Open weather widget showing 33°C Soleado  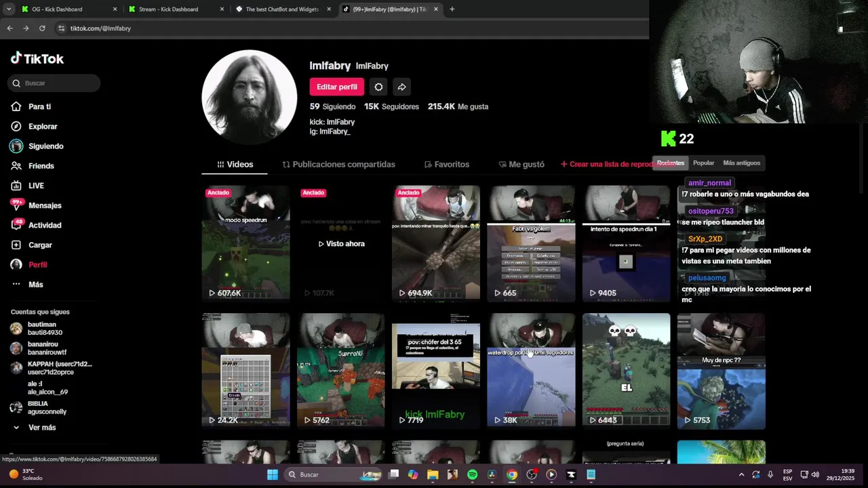coord(26,474)
